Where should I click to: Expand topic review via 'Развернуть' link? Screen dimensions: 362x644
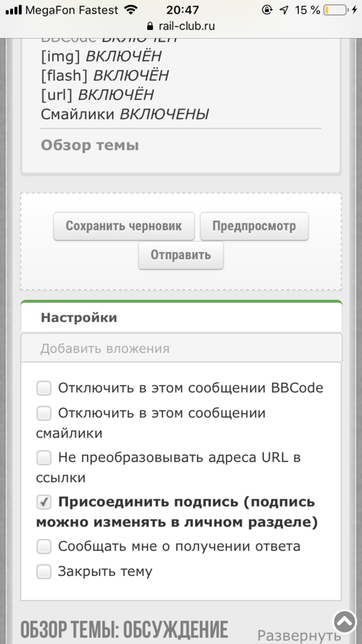(299, 636)
